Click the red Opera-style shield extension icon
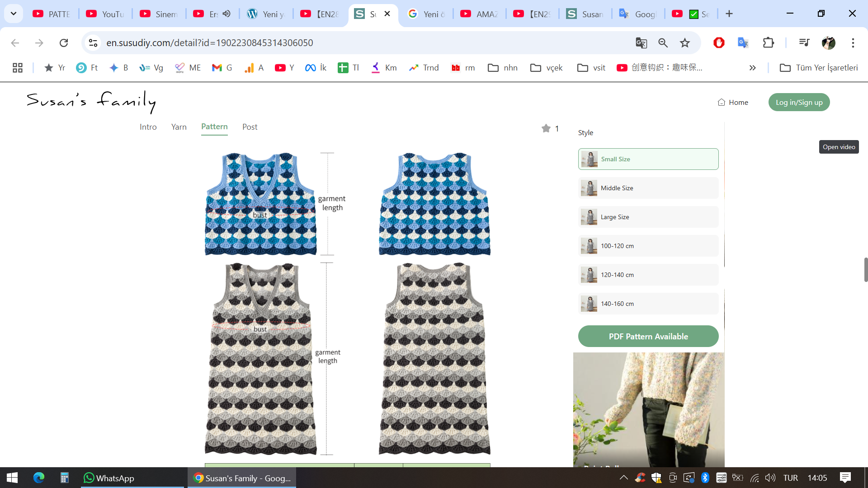Image resolution: width=868 pixels, height=488 pixels. [719, 43]
